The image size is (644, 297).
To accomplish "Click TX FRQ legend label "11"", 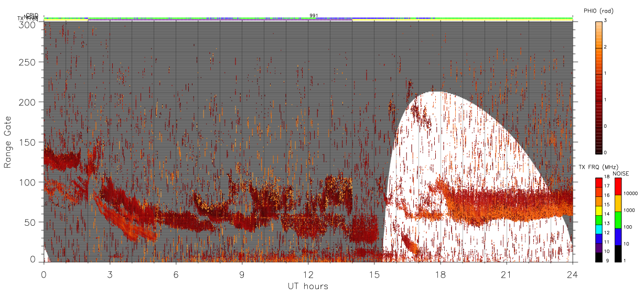I will point(606,242).
